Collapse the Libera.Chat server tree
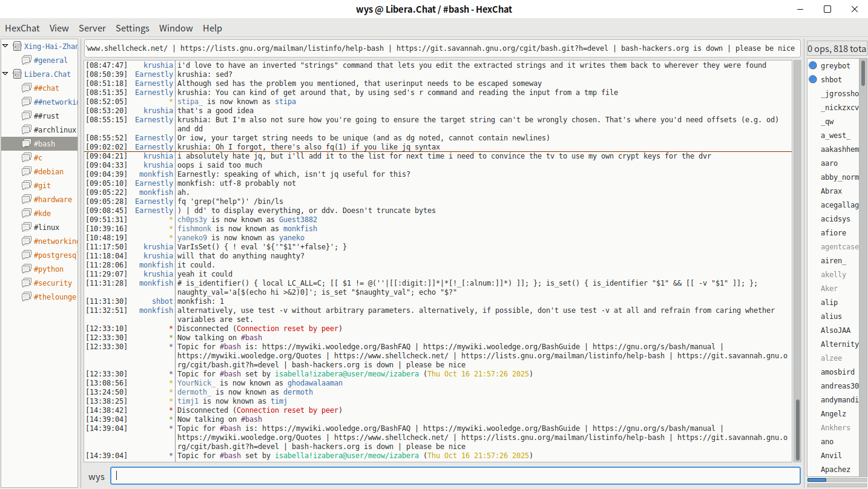868x489 pixels. [x=6, y=74]
